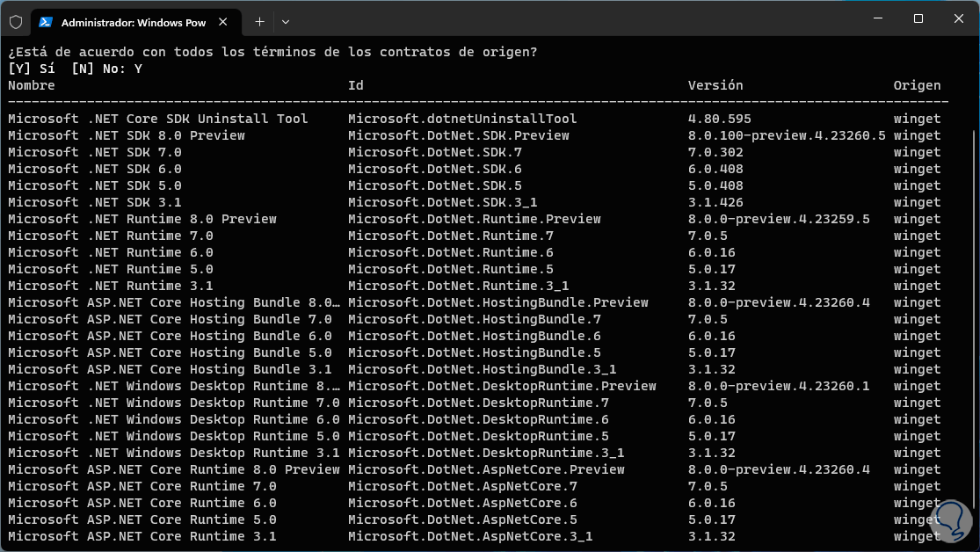Expand the new tab profile dropdown
The width and height of the screenshot is (980, 552).
pyautogui.click(x=286, y=21)
